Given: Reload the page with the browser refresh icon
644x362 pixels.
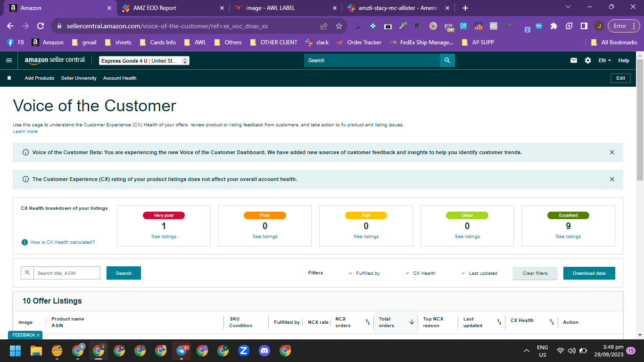Looking at the screenshot, I should 41,26.
